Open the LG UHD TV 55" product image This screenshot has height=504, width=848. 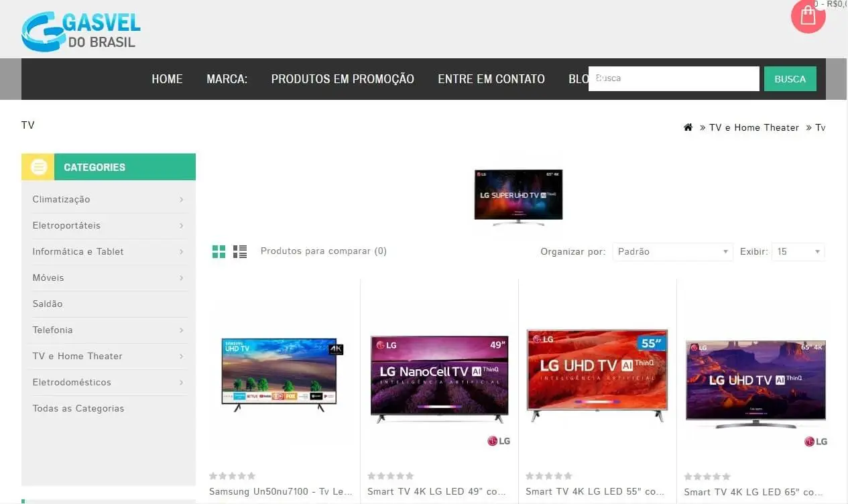click(x=597, y=375)
